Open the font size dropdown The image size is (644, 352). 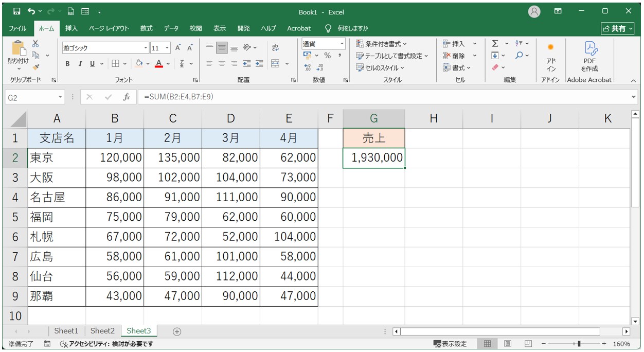coord(167,48)
